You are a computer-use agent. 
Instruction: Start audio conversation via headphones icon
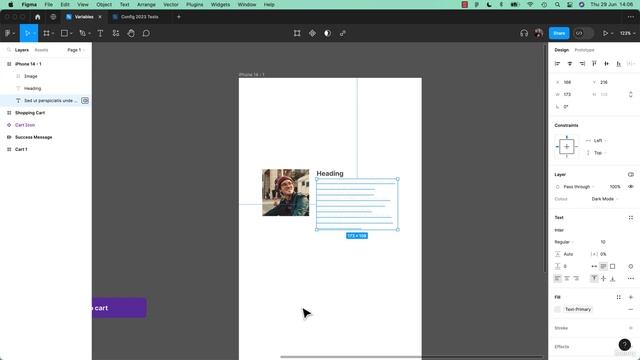[x=524, y=33]
